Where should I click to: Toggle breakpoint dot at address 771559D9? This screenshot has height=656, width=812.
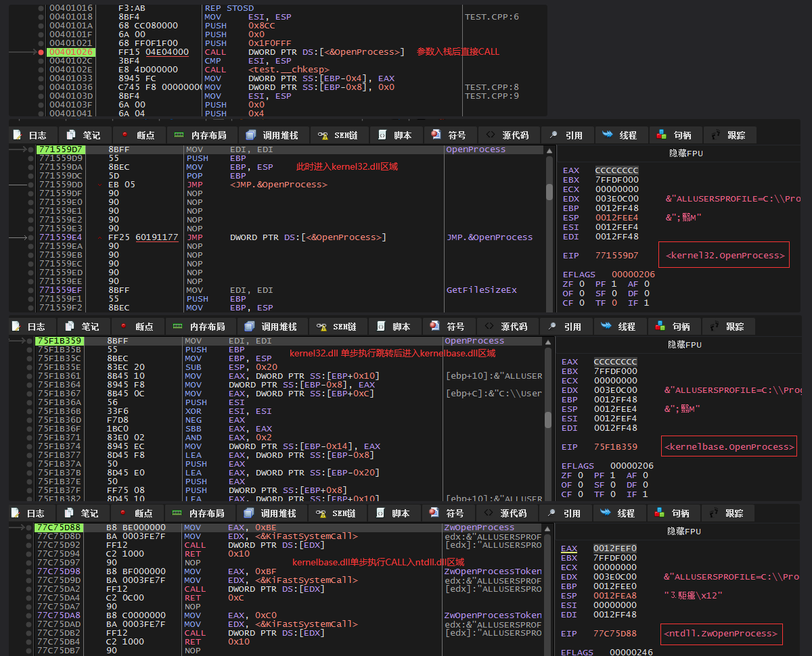tap(31, 158)
